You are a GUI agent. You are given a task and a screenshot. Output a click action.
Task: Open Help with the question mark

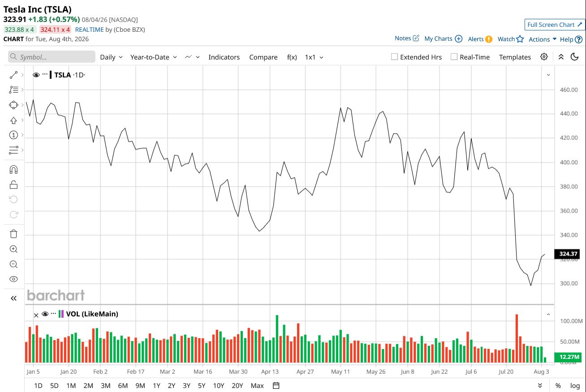pyautogui.click(x=578, y=39)
